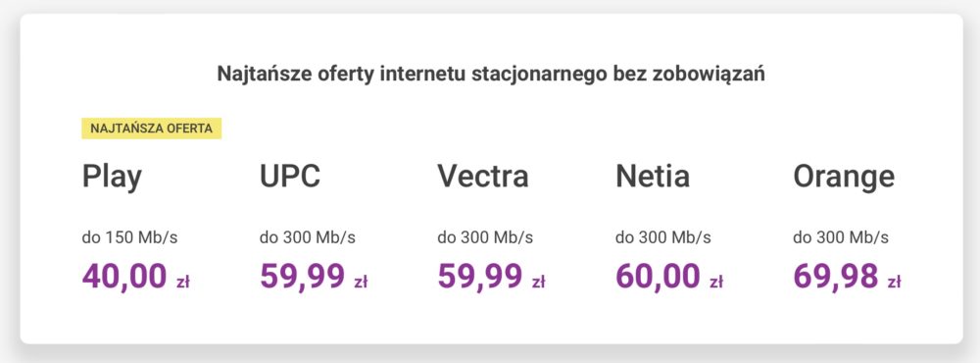This screenshot has height=363, width=980.
Task: Select the Play provider name
Action: coord(112,178)
